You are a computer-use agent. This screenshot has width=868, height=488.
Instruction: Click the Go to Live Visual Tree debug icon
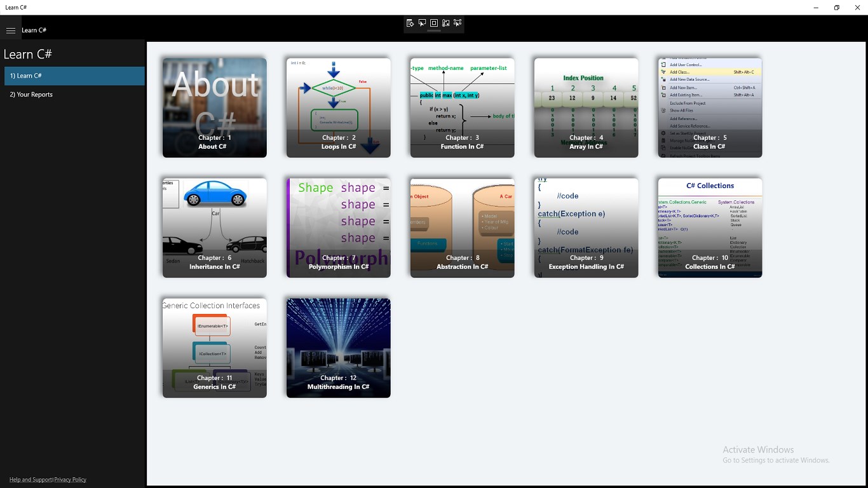click(410, 23)
